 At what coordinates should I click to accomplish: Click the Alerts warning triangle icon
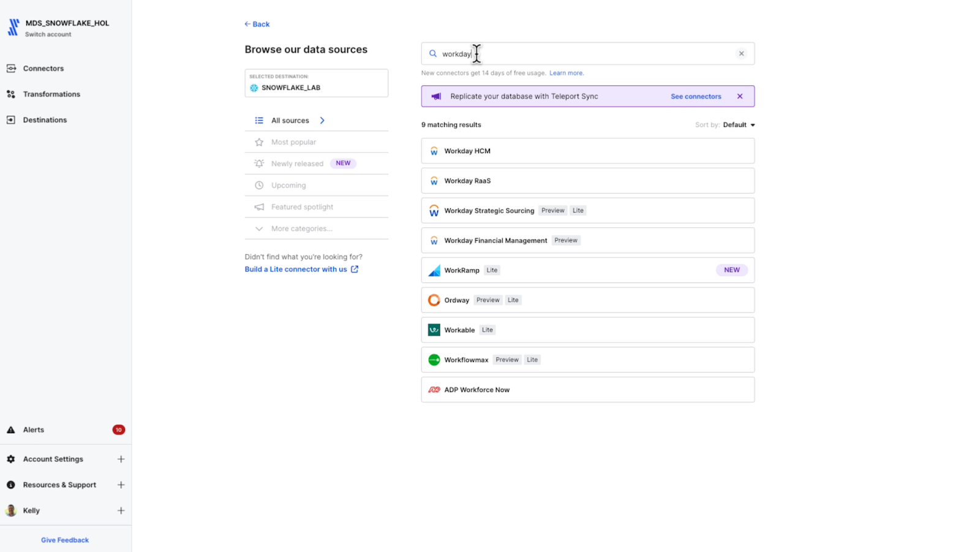click(11, 429)
